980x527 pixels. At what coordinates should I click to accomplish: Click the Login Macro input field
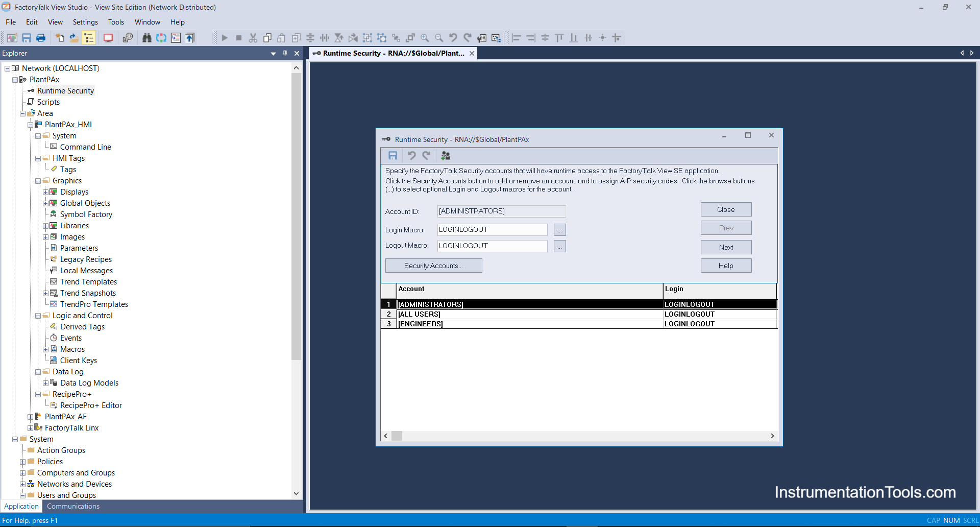click(x=493, y=230)
